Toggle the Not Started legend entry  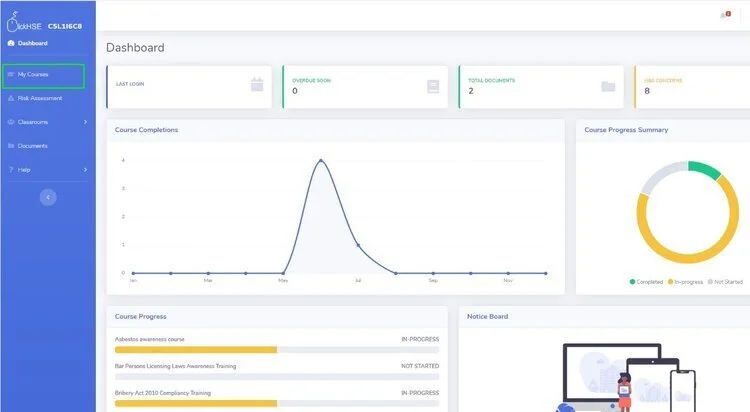click(x=725, y=282)
